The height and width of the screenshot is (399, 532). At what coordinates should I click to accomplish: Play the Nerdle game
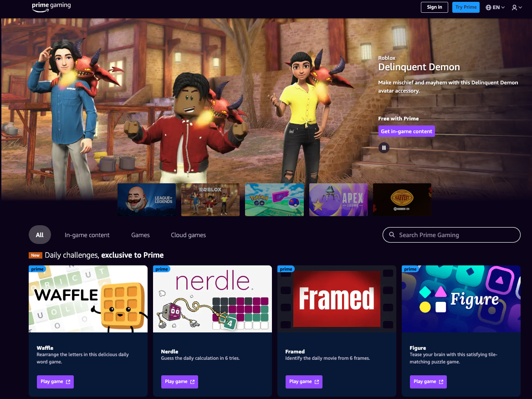tap(179, 382)
